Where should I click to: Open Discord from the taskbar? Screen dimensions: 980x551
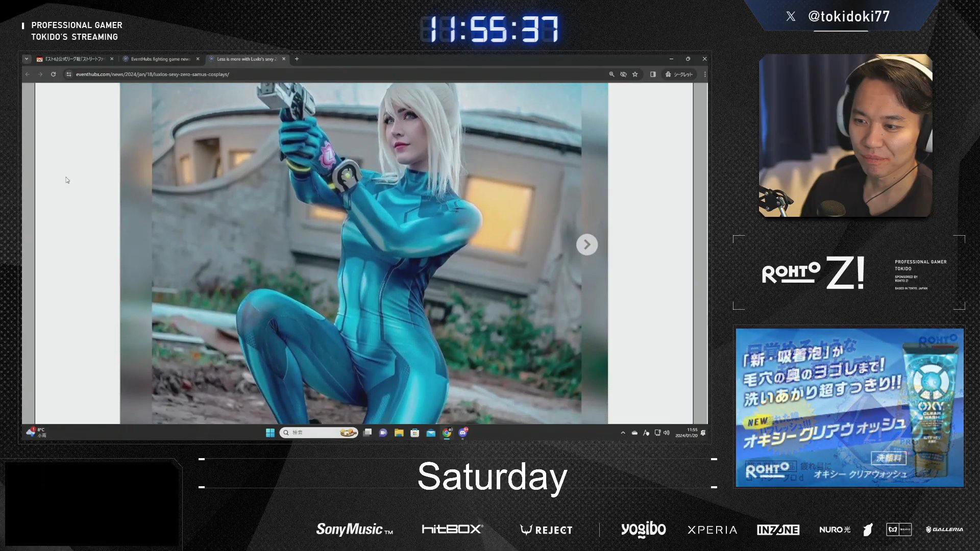point(463,433)
